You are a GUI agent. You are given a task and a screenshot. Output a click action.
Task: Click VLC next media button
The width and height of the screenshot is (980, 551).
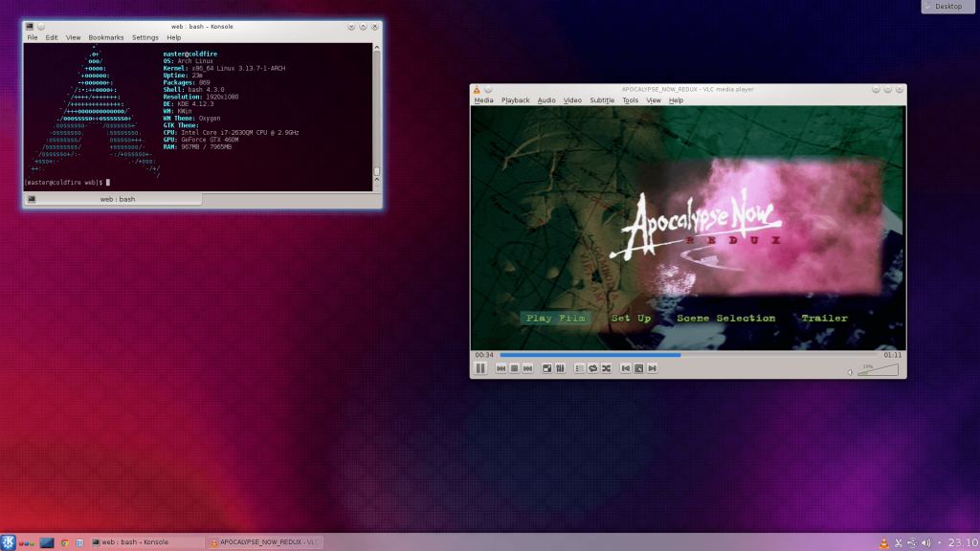(x=527, y=368)
